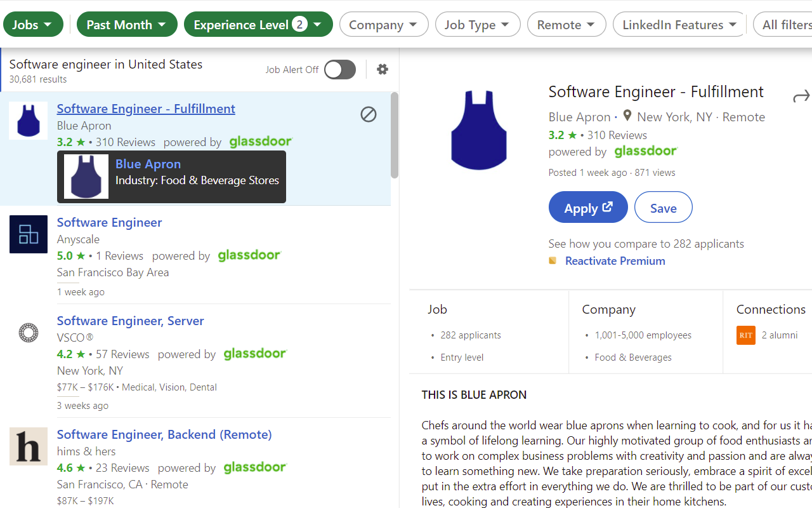812x508 pixels.
Task: Hide the Blue Apron job listing
Action: coord(369,114)
